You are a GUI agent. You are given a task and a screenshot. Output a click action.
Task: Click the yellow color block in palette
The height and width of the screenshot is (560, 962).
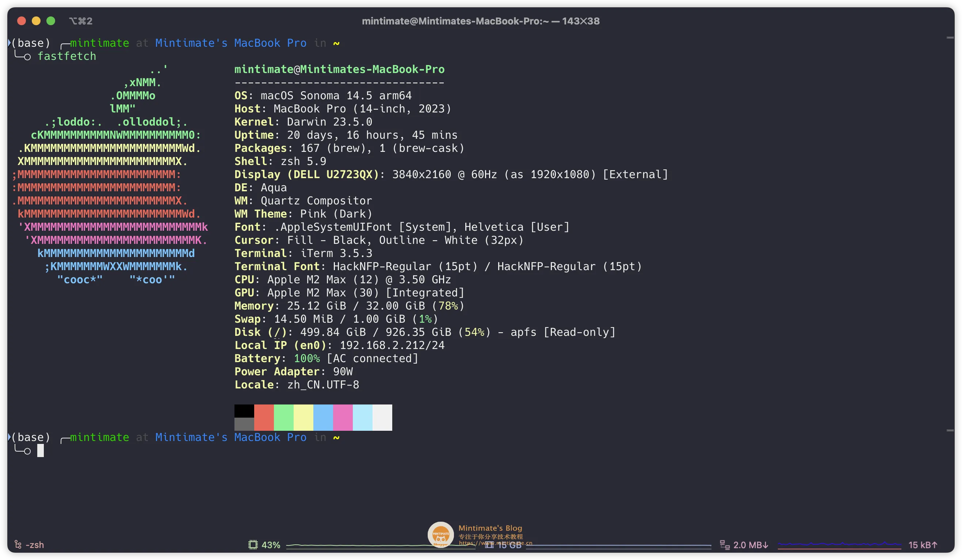pyautogui.click(x=304, y=417)
